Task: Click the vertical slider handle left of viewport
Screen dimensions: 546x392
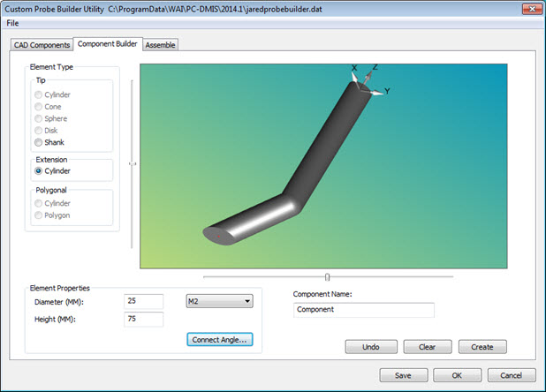Action: (x=132, y=163)
